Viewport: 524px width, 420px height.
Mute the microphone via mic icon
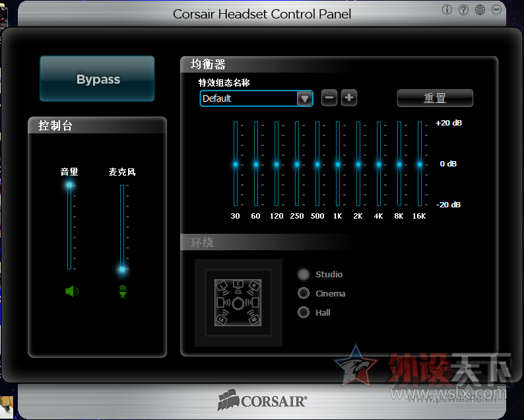pos(123,291)
